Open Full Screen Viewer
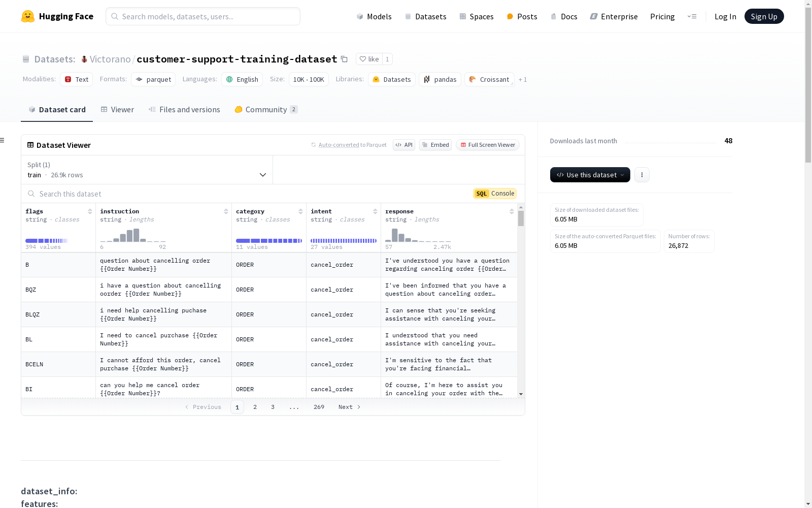The width and height of the screenshot is (812, 508). (488, 145)
